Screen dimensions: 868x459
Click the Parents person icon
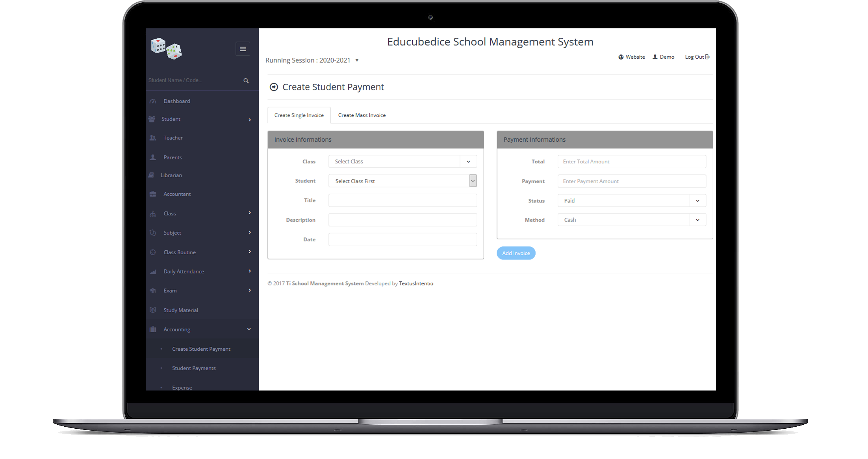coord(153,157)
